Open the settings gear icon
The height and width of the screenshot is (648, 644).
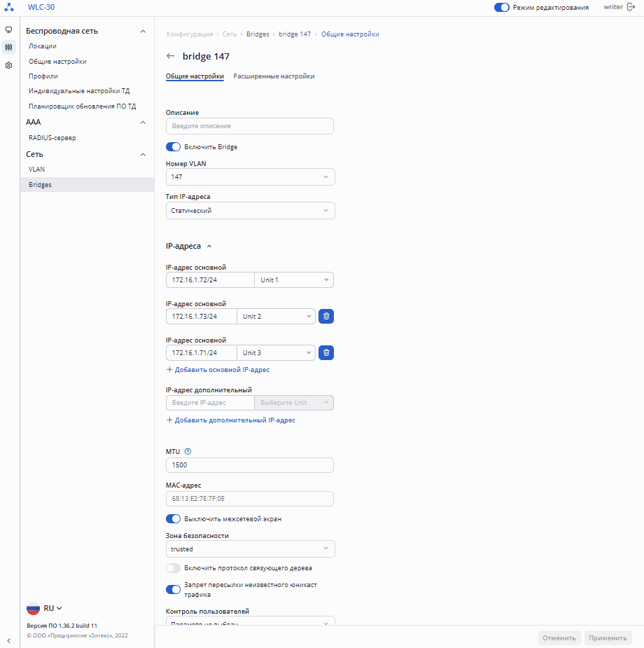(8, 65)
